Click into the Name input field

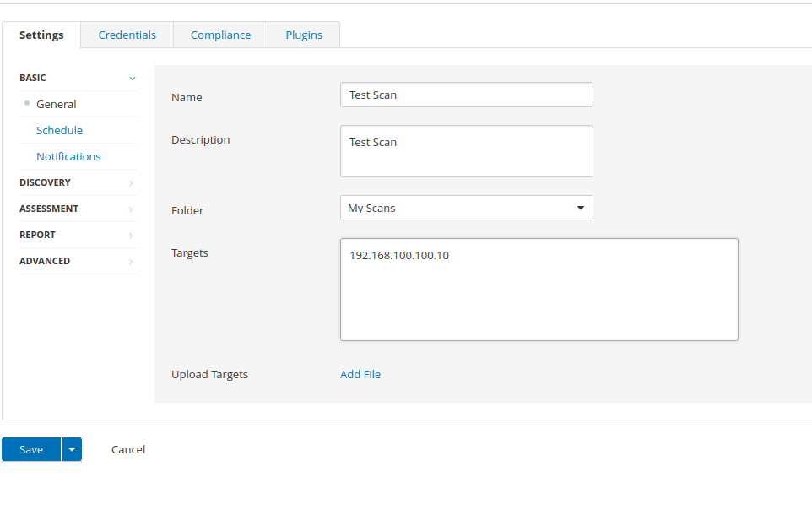466,95
